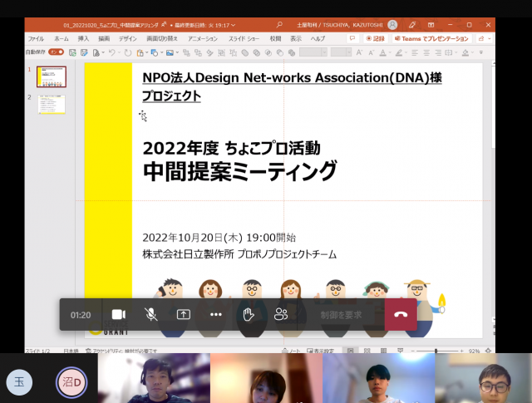Click the 制御を要求 request control button
This screenshot has height=403, width=532.
[341, 315]
